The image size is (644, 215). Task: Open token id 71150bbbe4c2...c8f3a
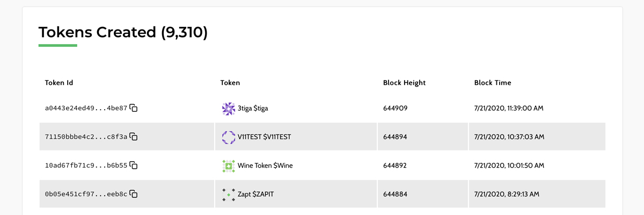tap(86, 137)
